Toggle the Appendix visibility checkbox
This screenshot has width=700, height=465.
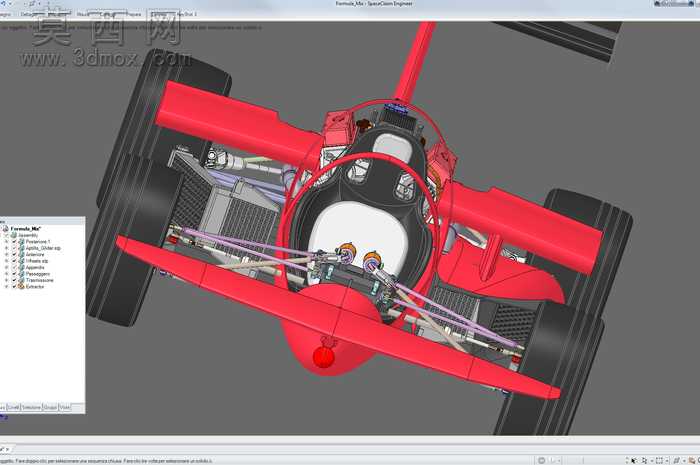14,267
